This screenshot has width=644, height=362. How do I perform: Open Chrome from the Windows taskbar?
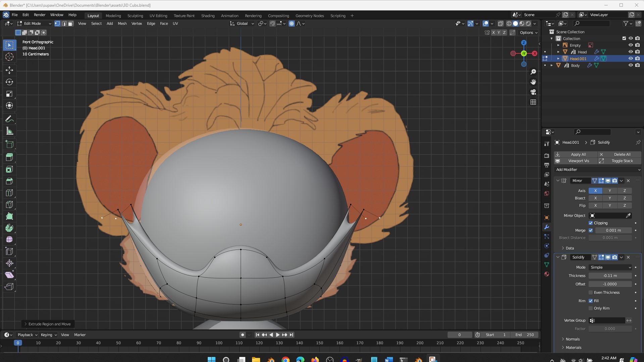(286, 360)
